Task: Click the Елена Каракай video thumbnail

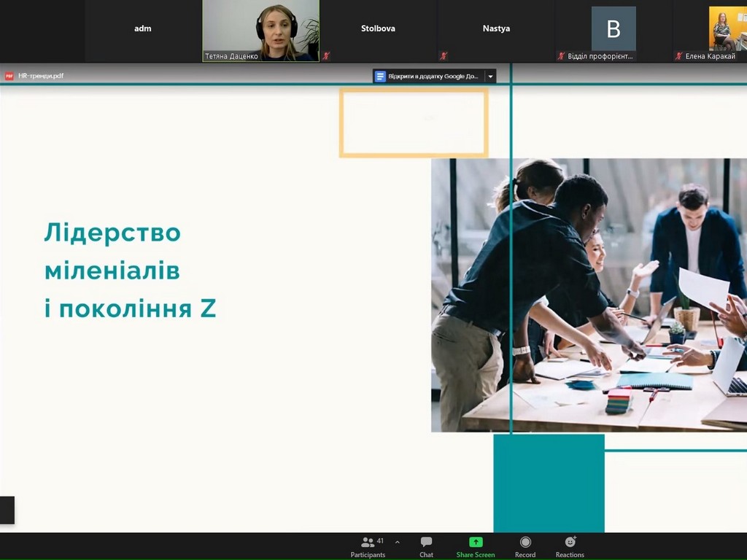Action: point(727,28)
